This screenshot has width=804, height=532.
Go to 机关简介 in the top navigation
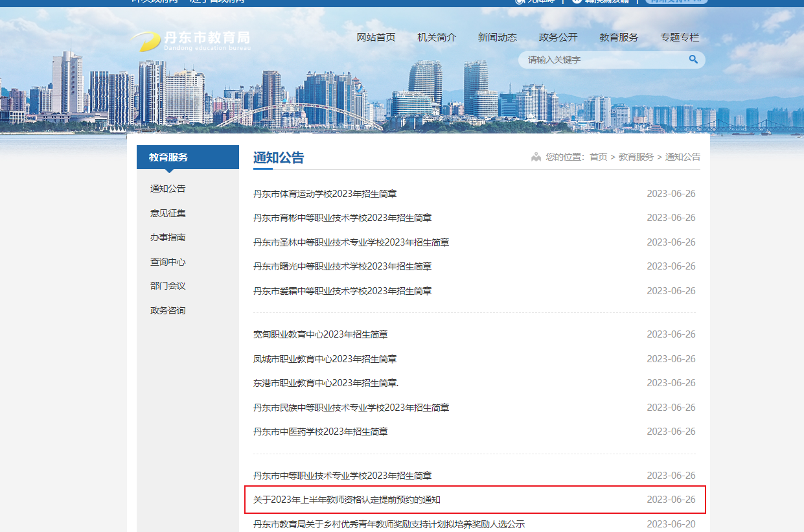(x=437, y=38)
